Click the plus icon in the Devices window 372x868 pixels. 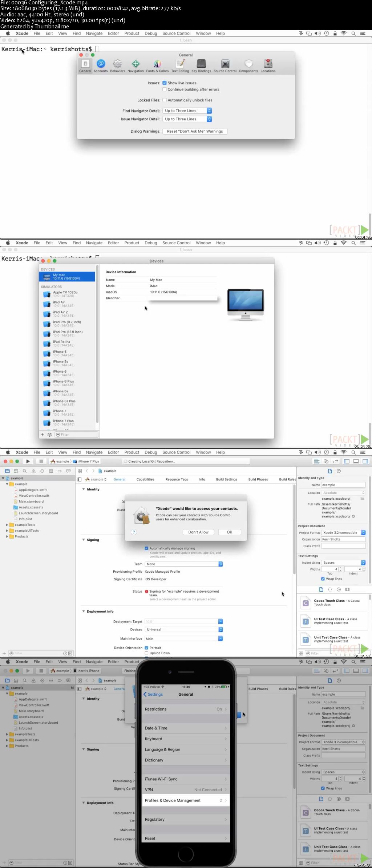pos(42,435)
